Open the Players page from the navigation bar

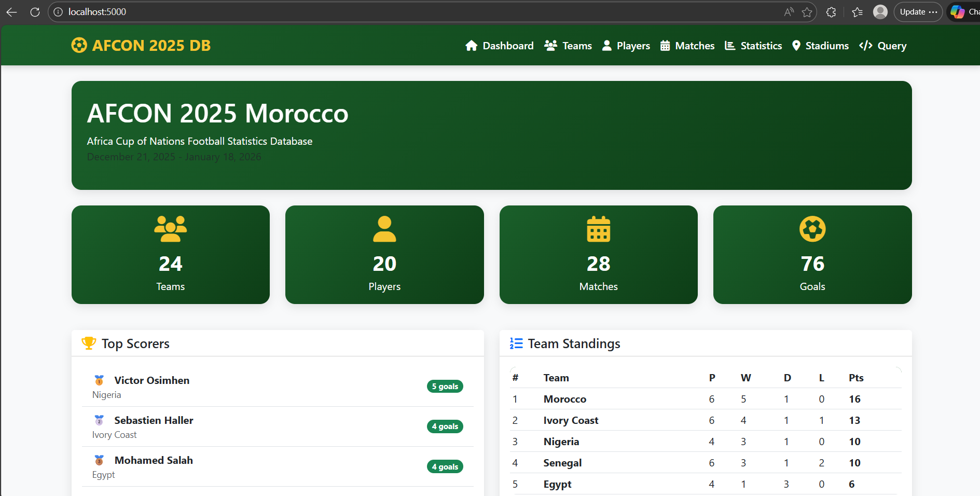[x=632, y=46]
